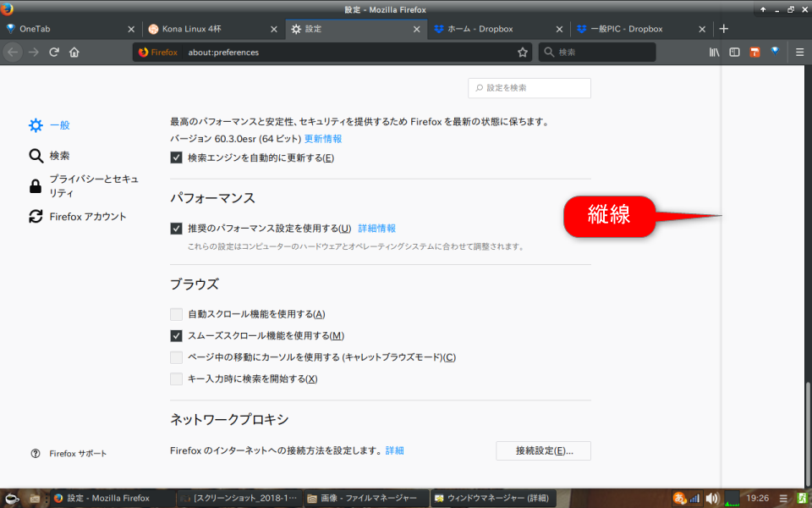The image size is (812, 508).
Task: Click the 19:26 clock in the panel
Action: pos(758,499)
